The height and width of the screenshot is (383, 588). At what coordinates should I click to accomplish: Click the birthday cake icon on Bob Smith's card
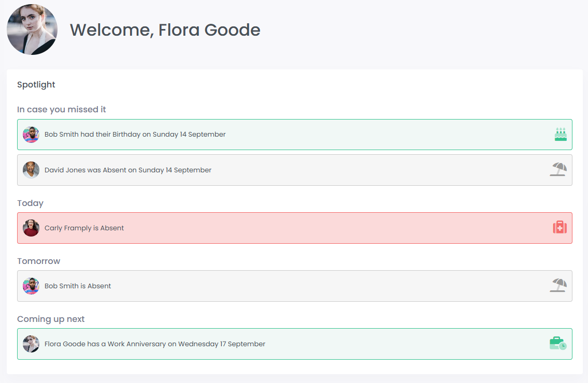pyautogui.click(x=560, y=134)
